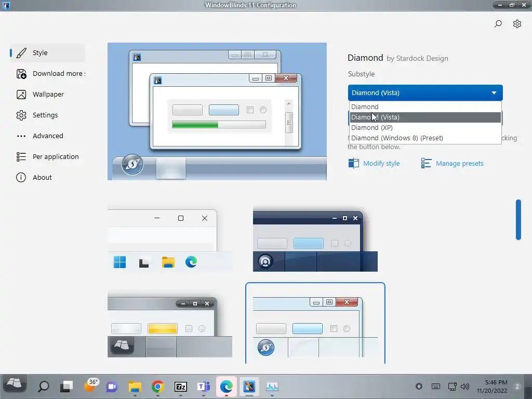Choose the Diamond (XP) substyle option
Viewport: 532px width, 399px height.
click(x=425, y=128)
